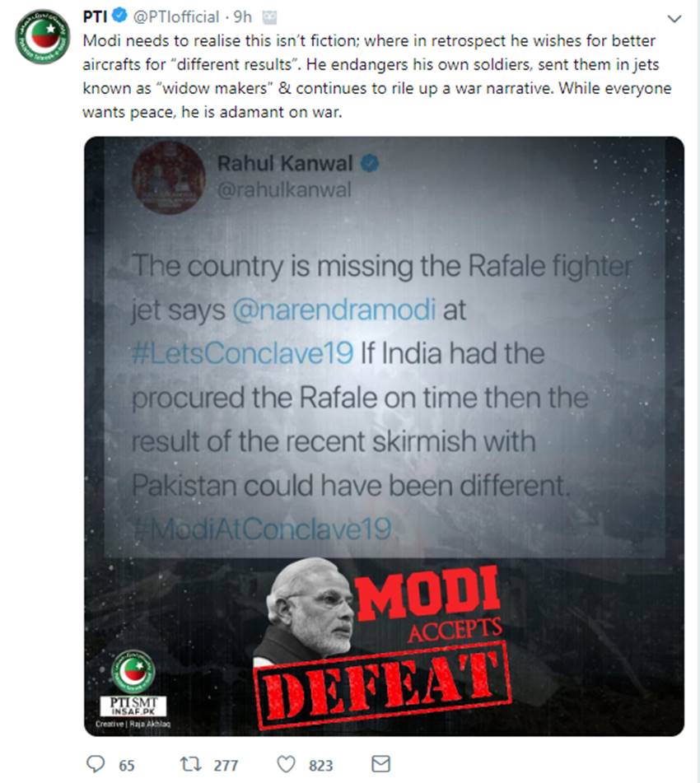This screenshot has height=783, width=700.
Task: Click the direct message envelope icon
Action: click(x=380, y=764)
